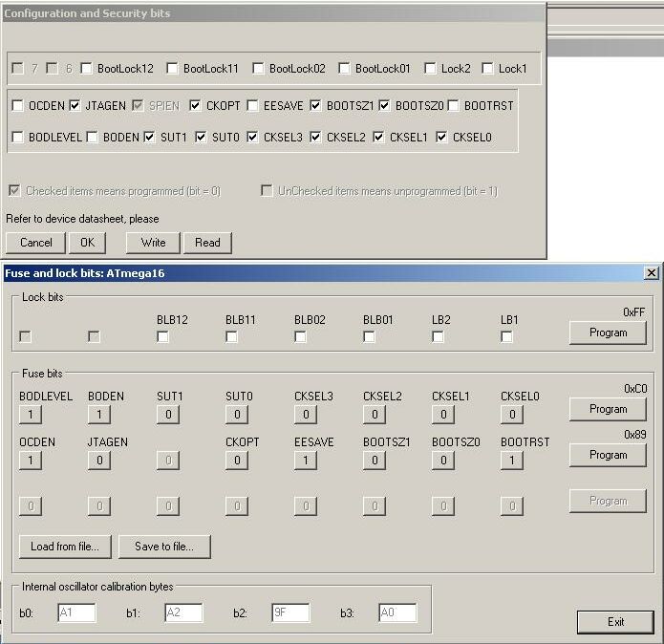Screen dimensions: 664x644
Task: Close the Fuse and lock bits window
Action: point(652,273)
